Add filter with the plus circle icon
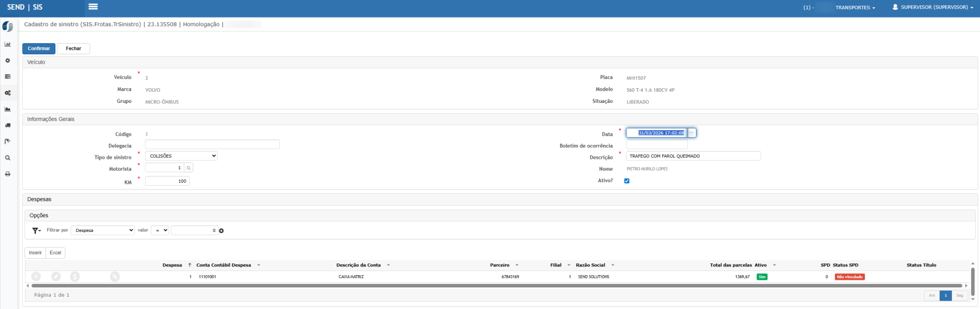 tap(222, 231)
